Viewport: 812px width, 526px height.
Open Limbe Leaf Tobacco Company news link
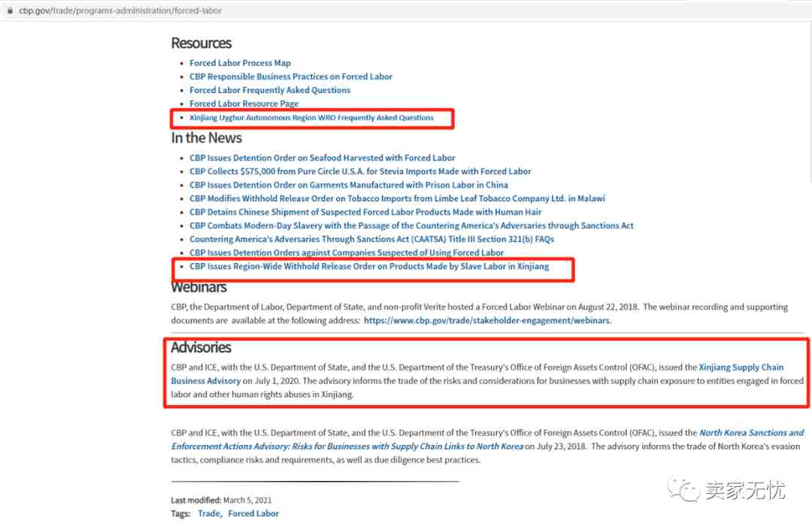pyautogui.click(x=397, y=198)
